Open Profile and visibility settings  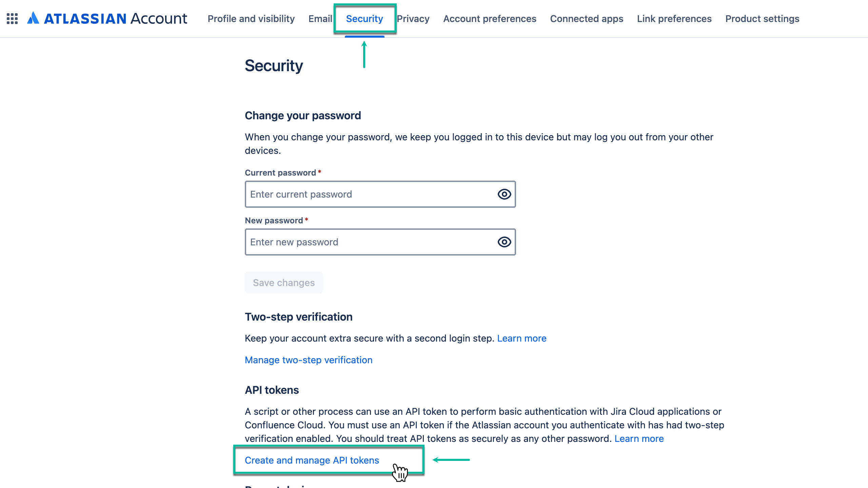[x=251, y=19]
